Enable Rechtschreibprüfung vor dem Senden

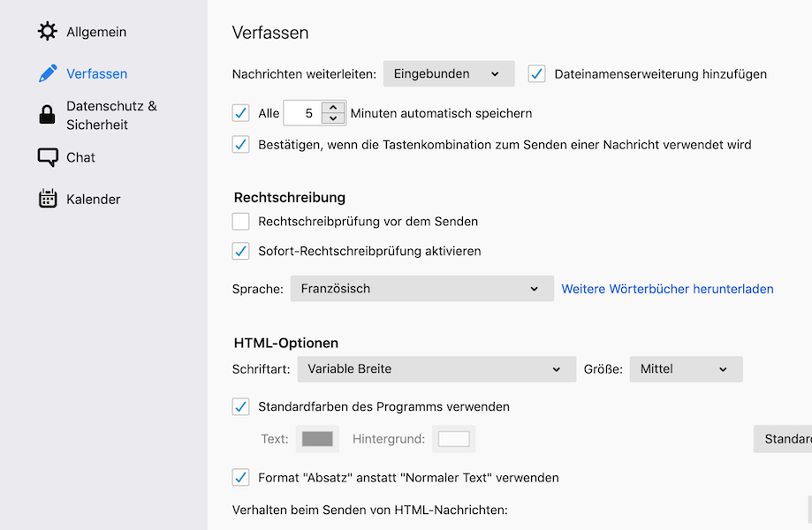(x=241, y=221)
